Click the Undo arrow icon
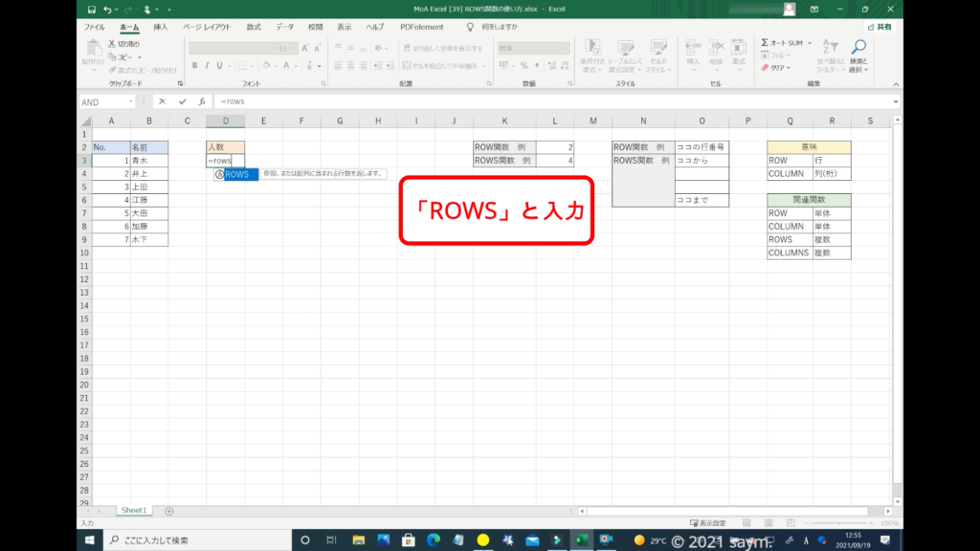 click(107, 10)
